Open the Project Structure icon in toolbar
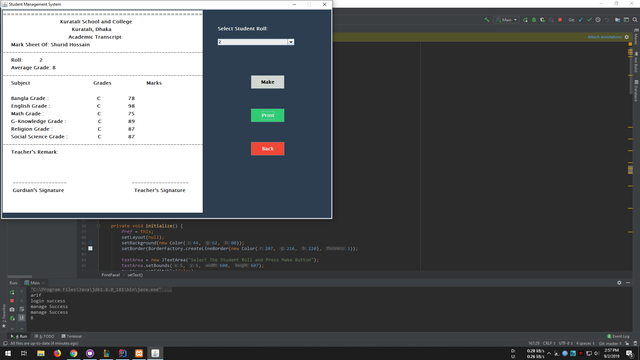 click(618, 20)
